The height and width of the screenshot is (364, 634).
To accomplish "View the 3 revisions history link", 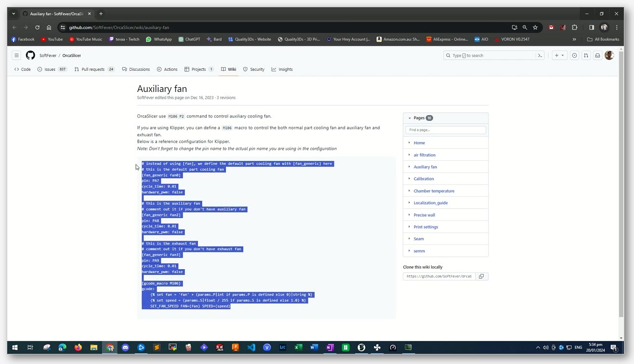I will pos(226,98).
